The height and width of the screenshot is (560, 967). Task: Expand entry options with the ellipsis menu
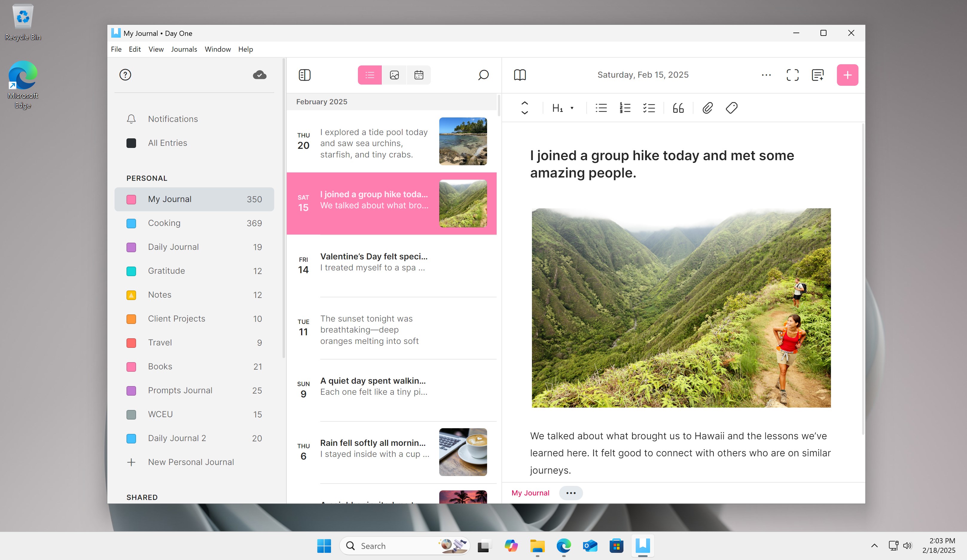pos(766,75)
